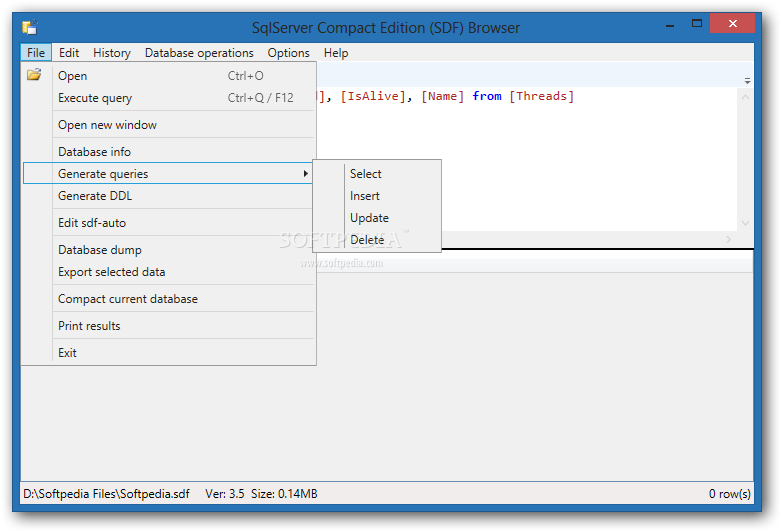Click the toolbar overflow dropdown arrow
This screenshot has height=532, width=782.
click(x=747, y=80)
